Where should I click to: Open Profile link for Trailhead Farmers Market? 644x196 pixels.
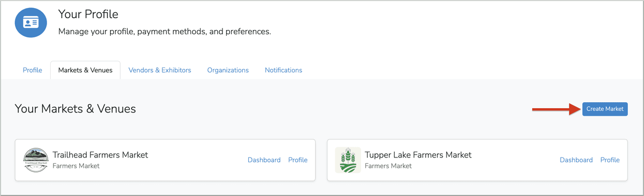tap(298, 160)
